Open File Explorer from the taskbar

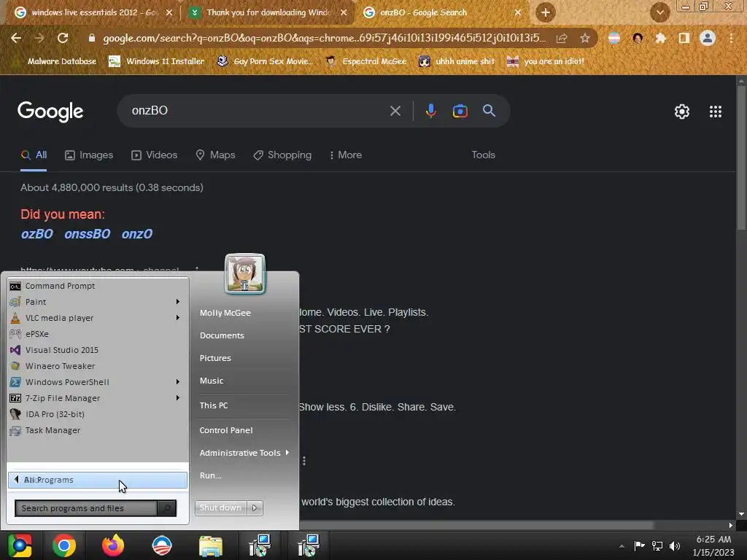pos(211,546)
